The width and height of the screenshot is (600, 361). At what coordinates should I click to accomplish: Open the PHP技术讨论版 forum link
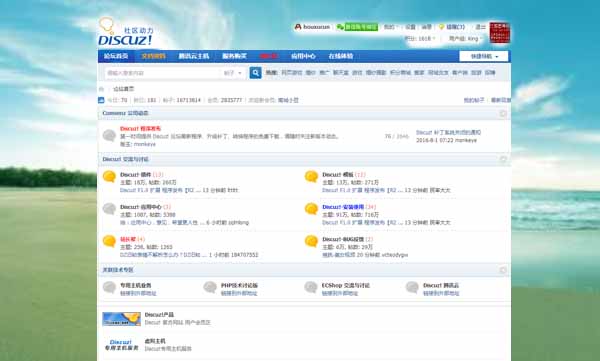click(239, 285)
